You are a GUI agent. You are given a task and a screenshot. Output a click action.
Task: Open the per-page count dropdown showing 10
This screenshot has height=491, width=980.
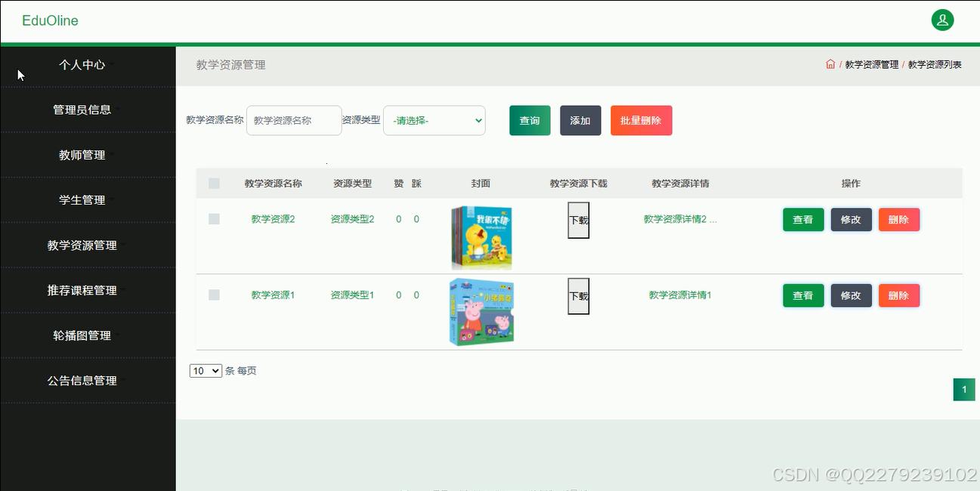205,370
